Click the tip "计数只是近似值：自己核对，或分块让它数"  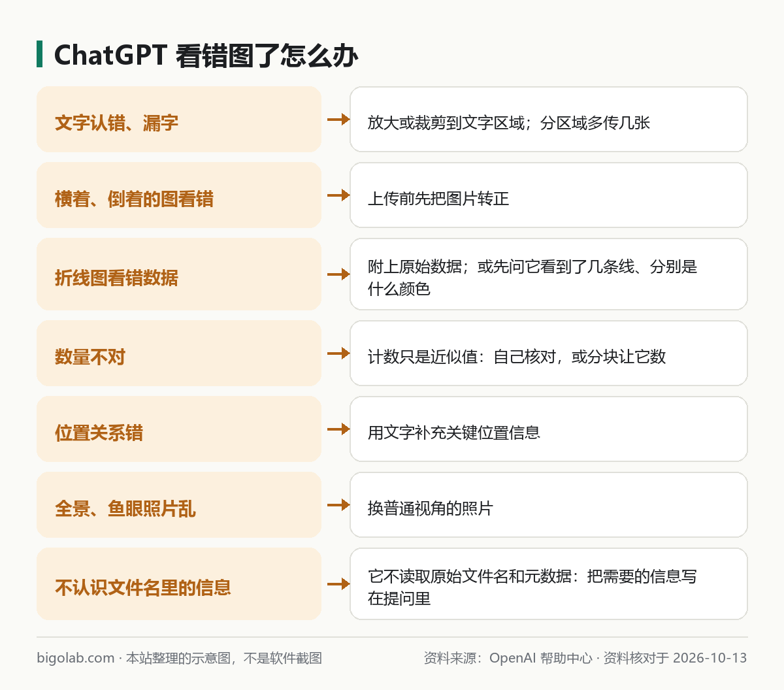(549, 353)
